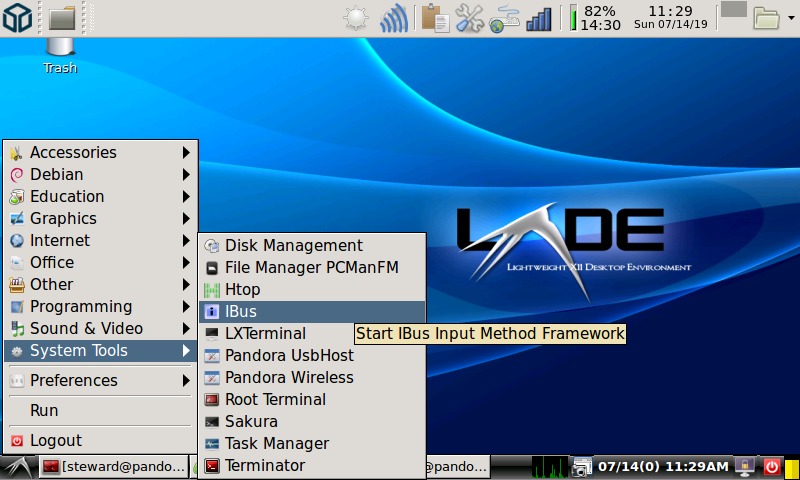Click the Sound & Video category icon

17,329
